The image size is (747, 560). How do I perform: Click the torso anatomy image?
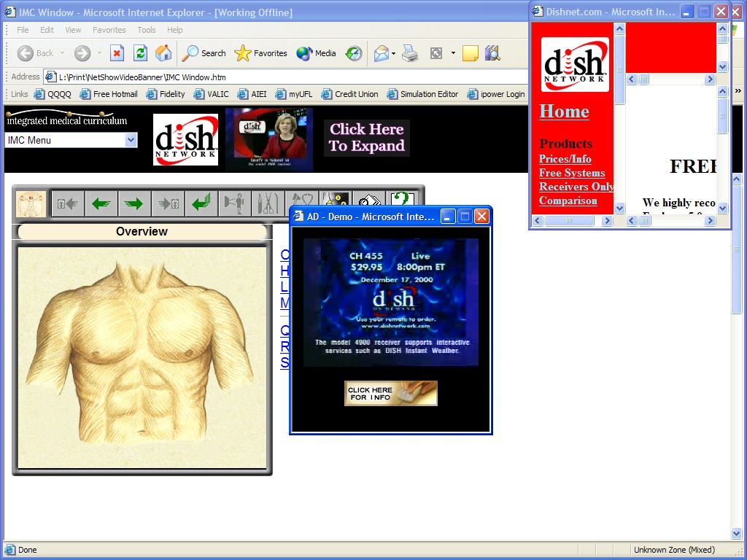[x=142, y=357]
